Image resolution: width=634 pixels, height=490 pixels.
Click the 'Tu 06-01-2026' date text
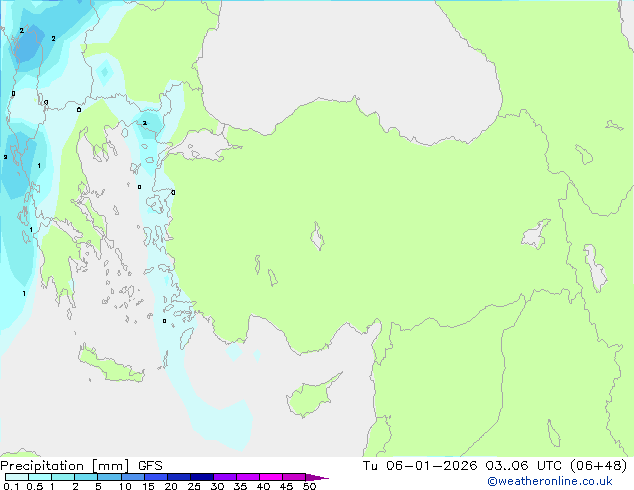click(420, 466)
